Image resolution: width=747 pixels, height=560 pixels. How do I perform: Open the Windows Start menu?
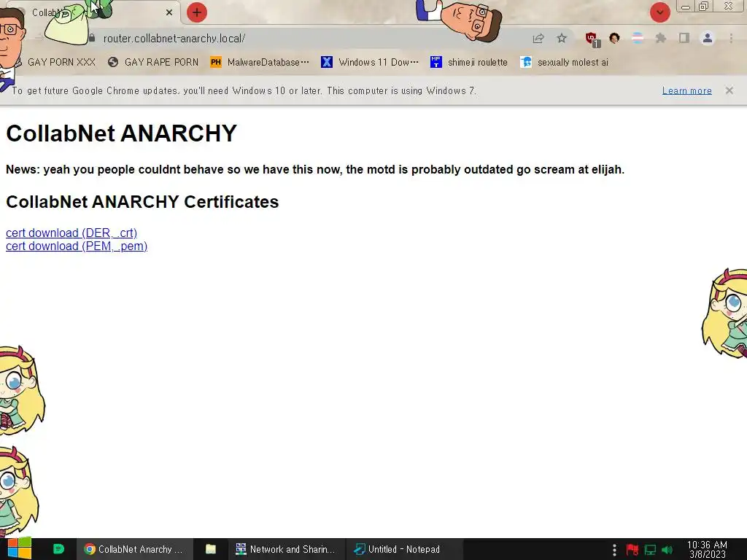[x=20, y=548]
